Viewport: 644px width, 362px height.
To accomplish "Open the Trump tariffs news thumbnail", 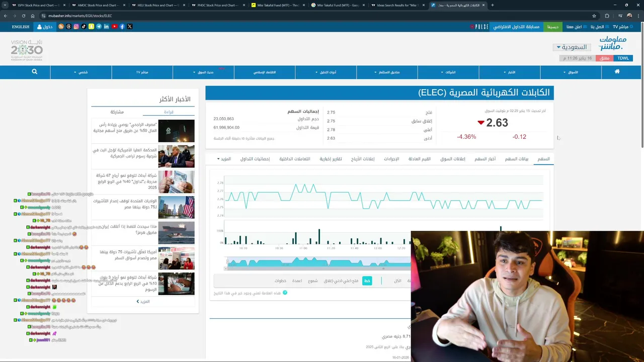I will click(x=176, y=156).
